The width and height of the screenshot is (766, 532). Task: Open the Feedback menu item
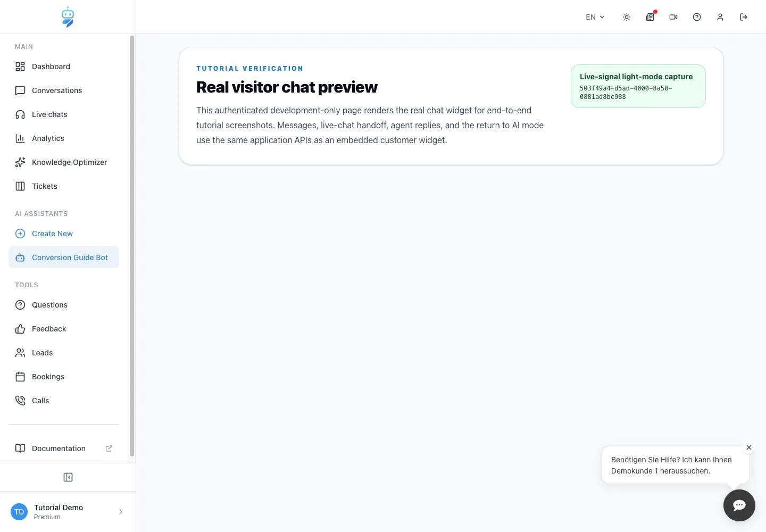(x=64, y=329)
